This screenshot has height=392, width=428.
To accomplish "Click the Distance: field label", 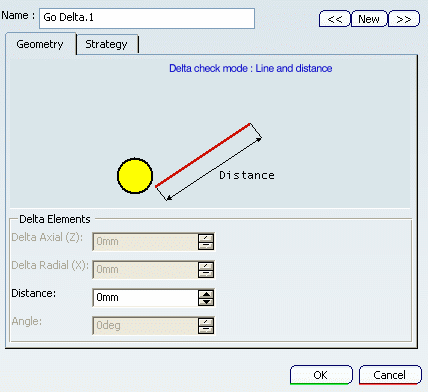I will [x=34, y=293].
